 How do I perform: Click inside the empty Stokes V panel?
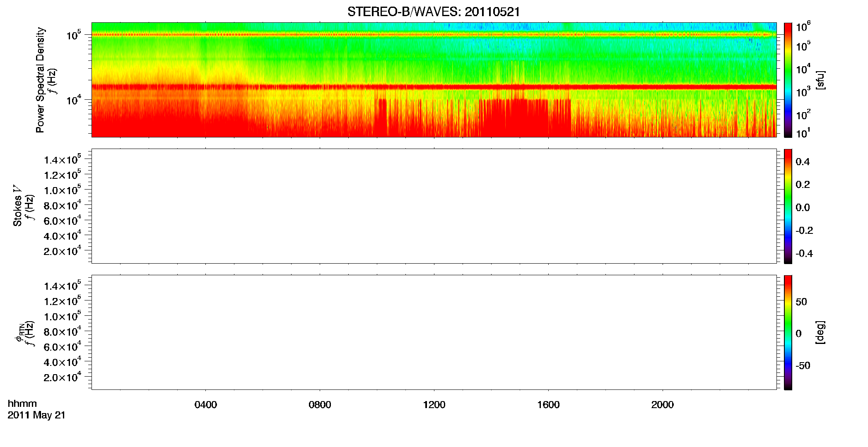pos(434,206)
